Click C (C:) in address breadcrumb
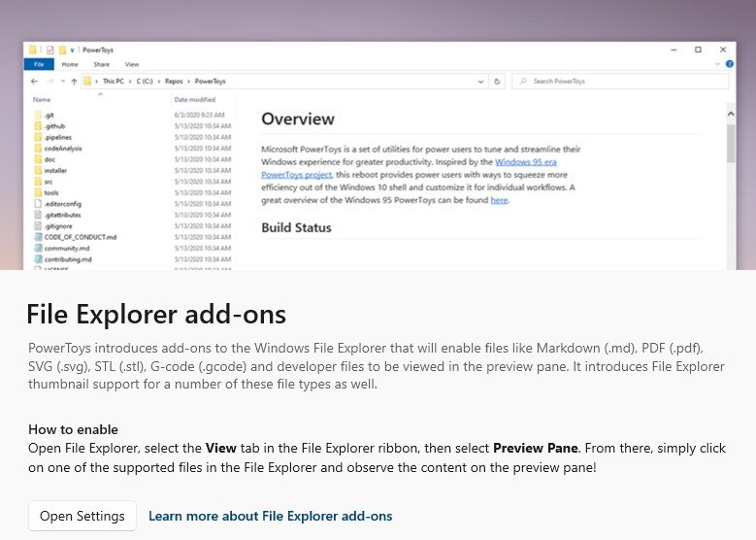Viewport: 756px width, 540px height. coord(145,81)
